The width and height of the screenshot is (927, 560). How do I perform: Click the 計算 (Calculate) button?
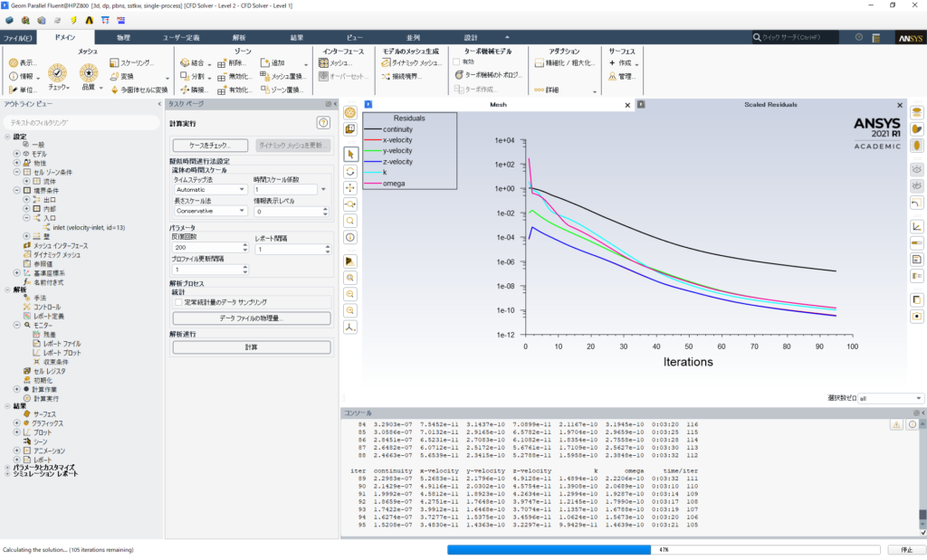coord(252,346)
